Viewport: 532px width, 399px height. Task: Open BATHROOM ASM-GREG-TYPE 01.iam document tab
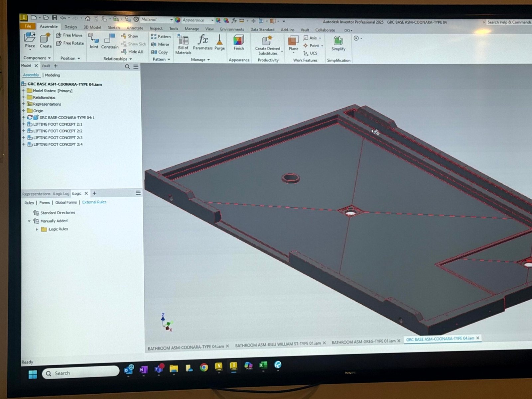(363, 341)
